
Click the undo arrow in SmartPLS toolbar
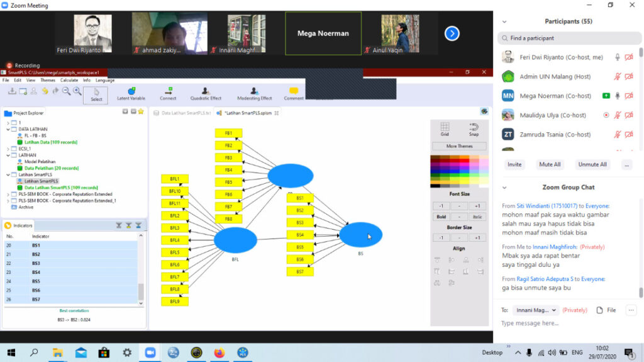pos(45,91)
